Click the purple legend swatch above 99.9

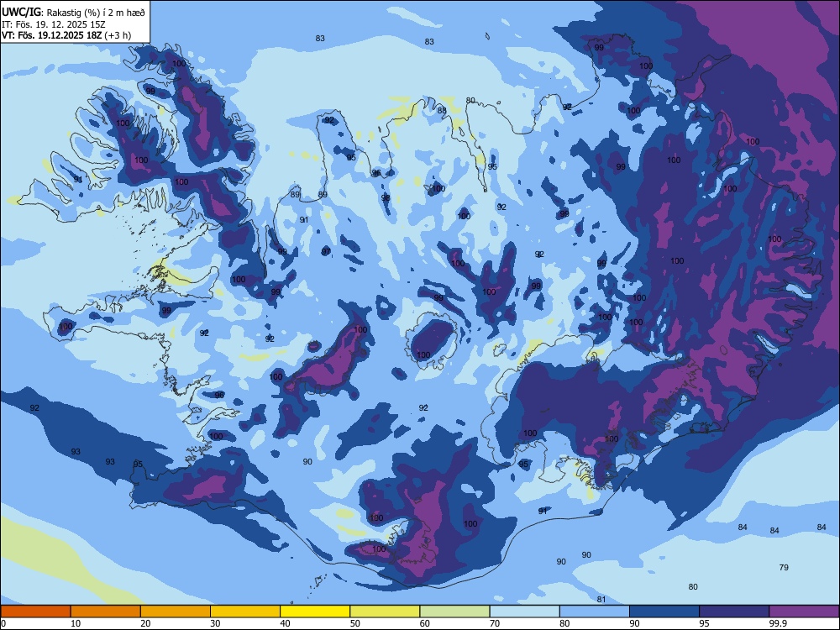tap(804, 612)
